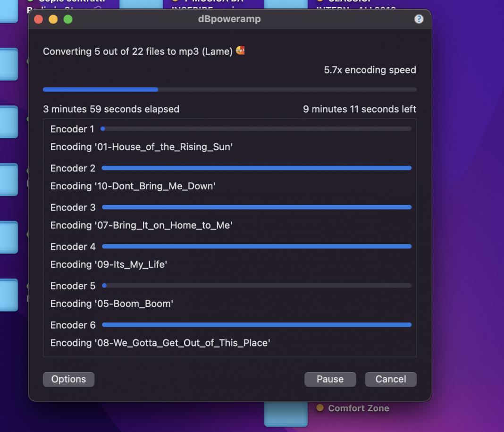Select the '01-House_of_the_Rising_Sun' encoding row
504x432 pixels.
click(141, 147)
